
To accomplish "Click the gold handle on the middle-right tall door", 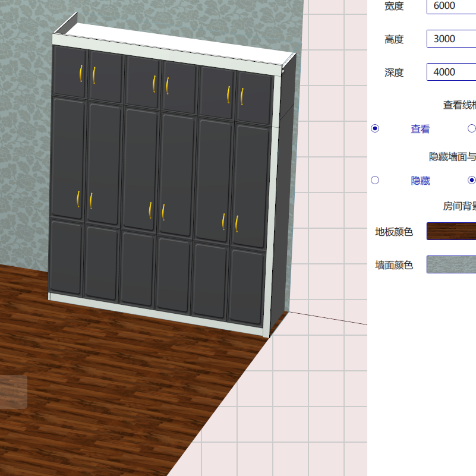I will pos(223,222).
